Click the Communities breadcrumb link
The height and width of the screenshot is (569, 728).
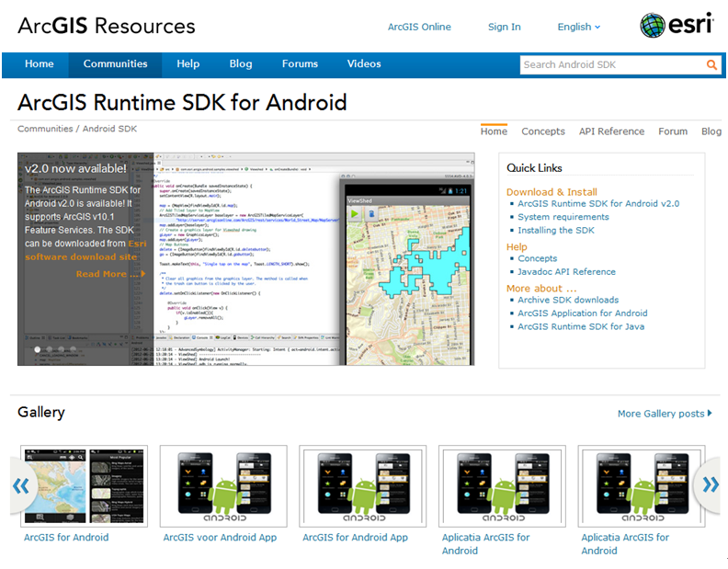(x=45, y=129)
